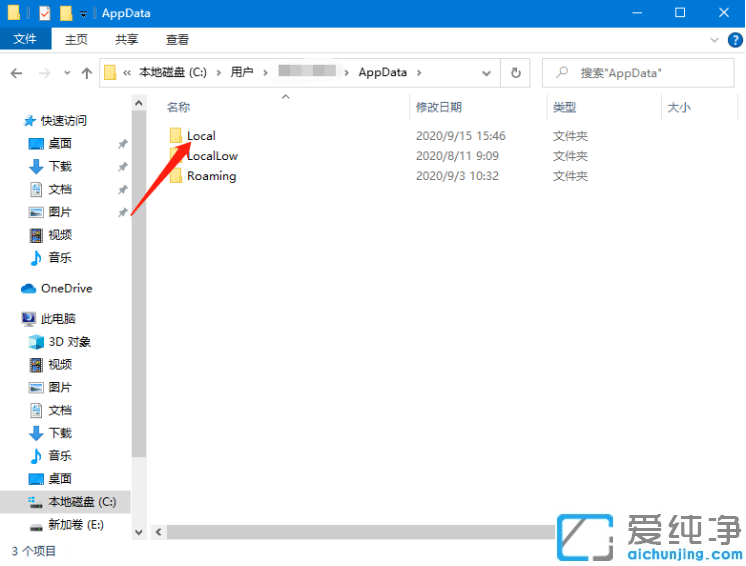Select the Local folder
The image size is (746, 566).
(x=201, y=136)
